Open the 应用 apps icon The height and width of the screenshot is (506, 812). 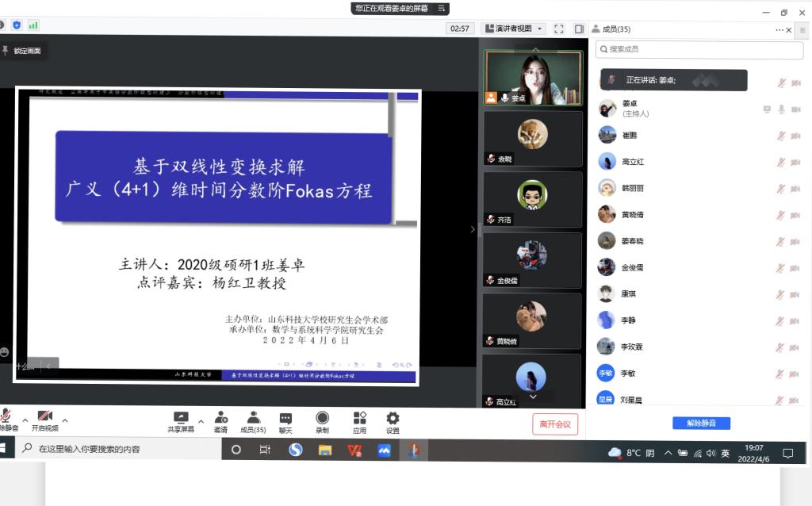coord(359,418)
